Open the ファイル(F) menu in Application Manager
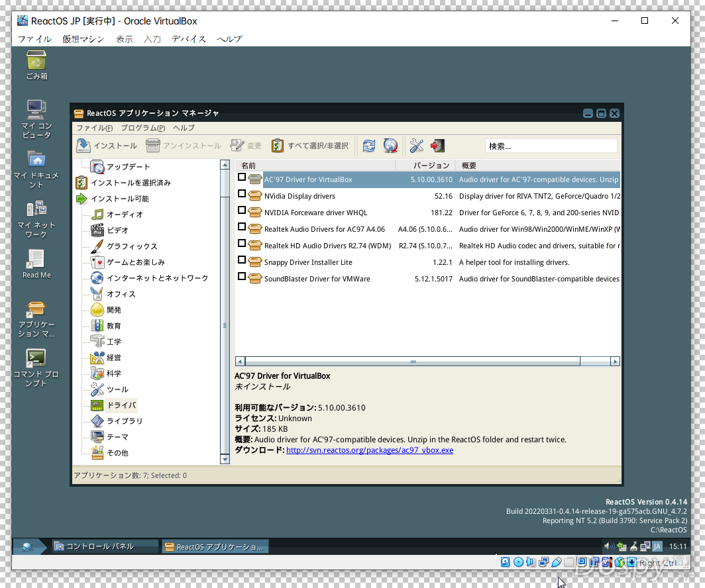The width and height of the screenshot is (705, 588). (x=94, y=128)
